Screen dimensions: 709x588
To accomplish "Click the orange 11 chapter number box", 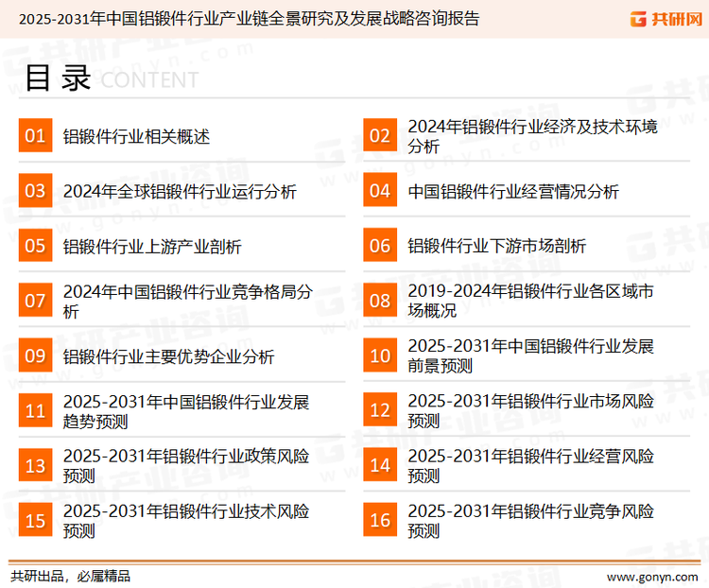I will coord(35,410).
